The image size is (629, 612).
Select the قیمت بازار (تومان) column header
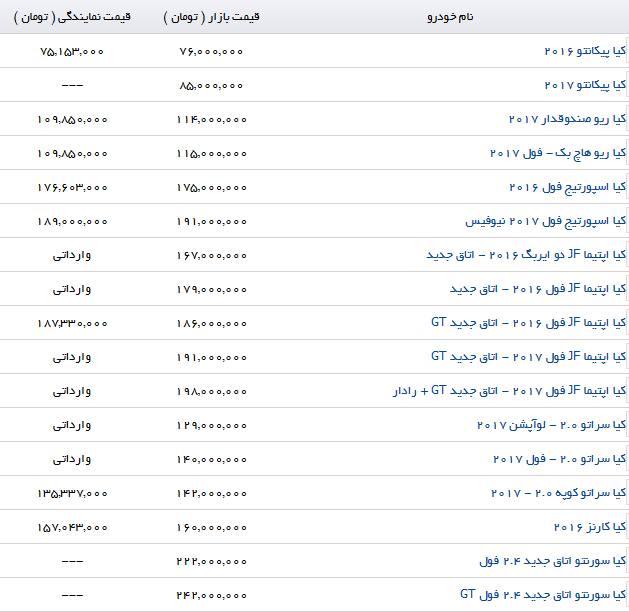point(211,17)
